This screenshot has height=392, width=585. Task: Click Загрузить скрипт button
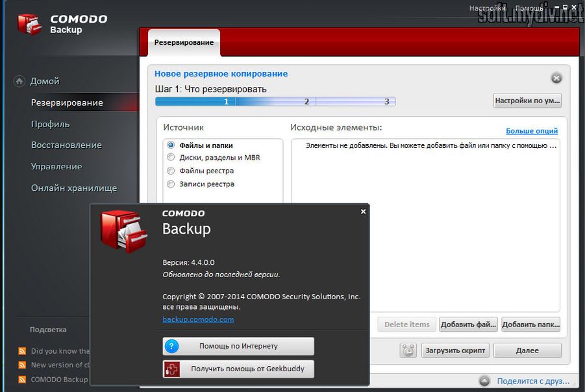[x=455, y=350]
